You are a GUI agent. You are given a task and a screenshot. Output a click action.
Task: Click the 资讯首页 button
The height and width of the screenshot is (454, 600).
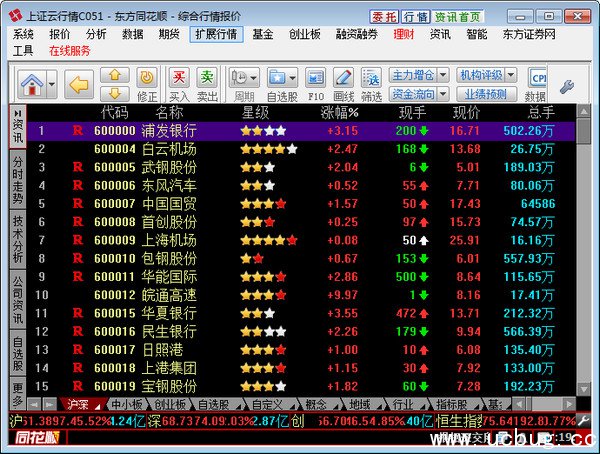click(x=459, y=17)
